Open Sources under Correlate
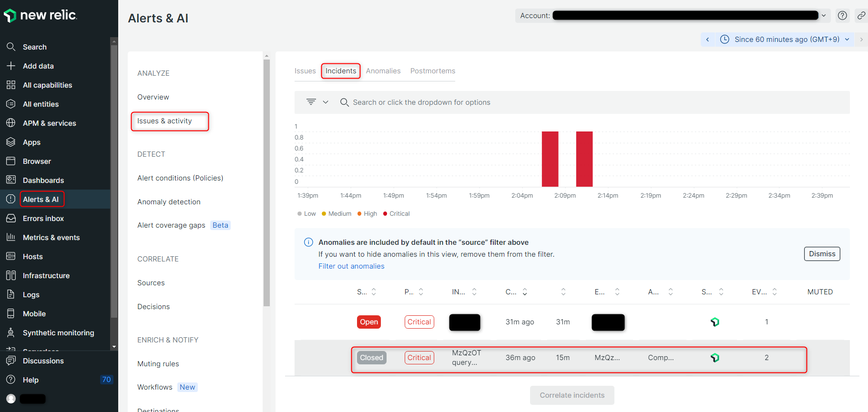The image size is (868, 412). (151, 283)
